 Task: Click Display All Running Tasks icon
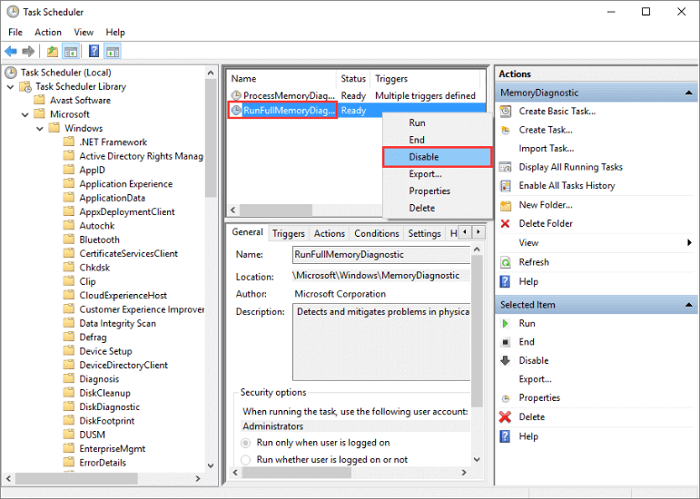point(505,167)
